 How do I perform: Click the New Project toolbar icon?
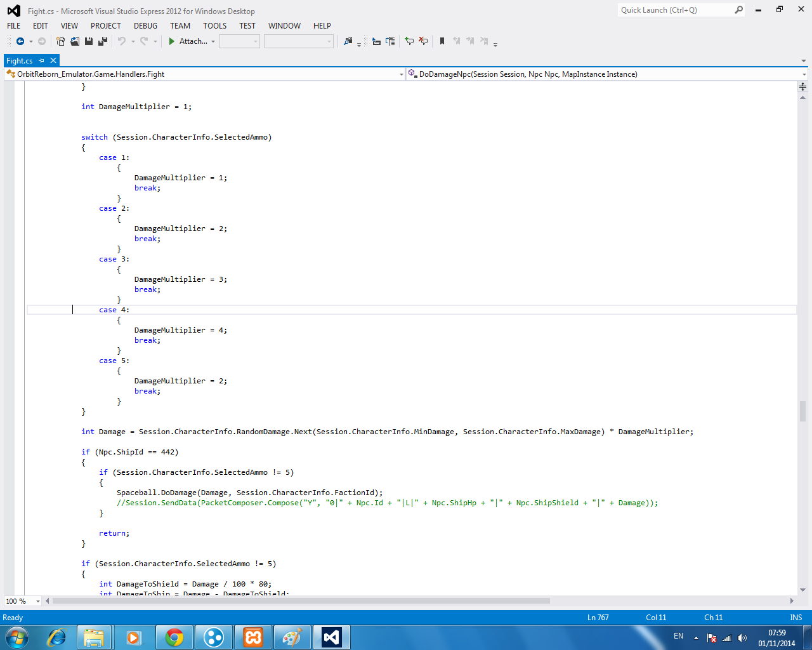point(61,41)
